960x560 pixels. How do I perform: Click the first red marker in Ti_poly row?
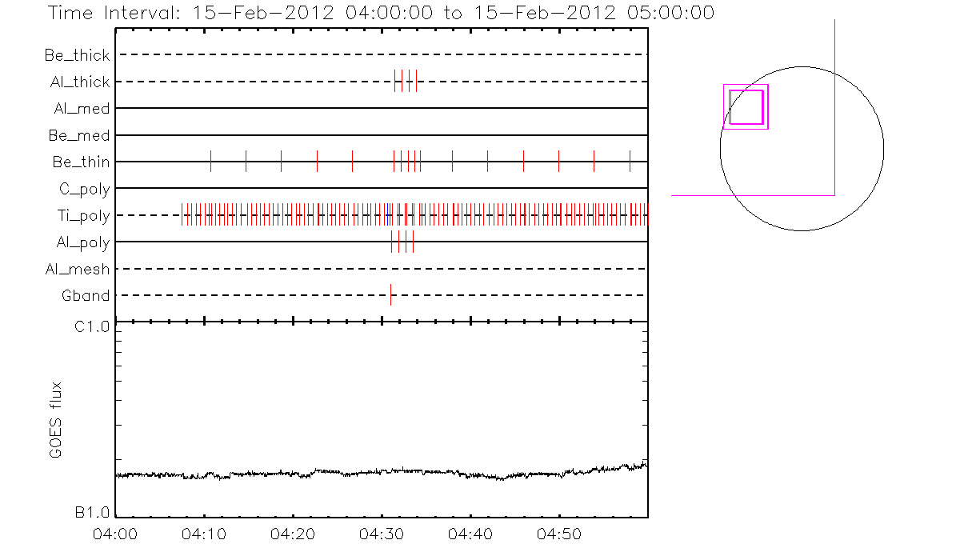click(182, 214)
